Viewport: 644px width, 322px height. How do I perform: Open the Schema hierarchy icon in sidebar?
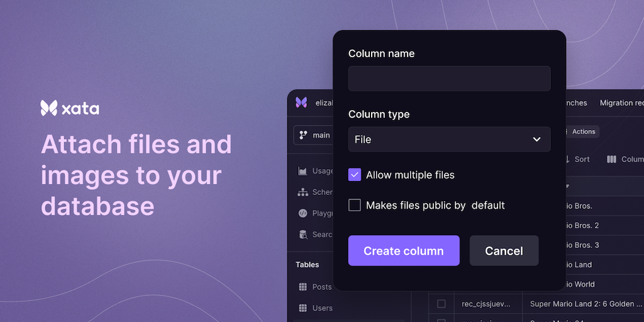(303, 192)
